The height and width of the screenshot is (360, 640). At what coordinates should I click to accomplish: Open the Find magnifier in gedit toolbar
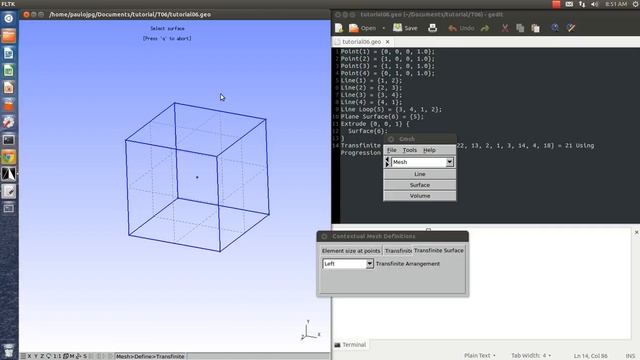555,28
